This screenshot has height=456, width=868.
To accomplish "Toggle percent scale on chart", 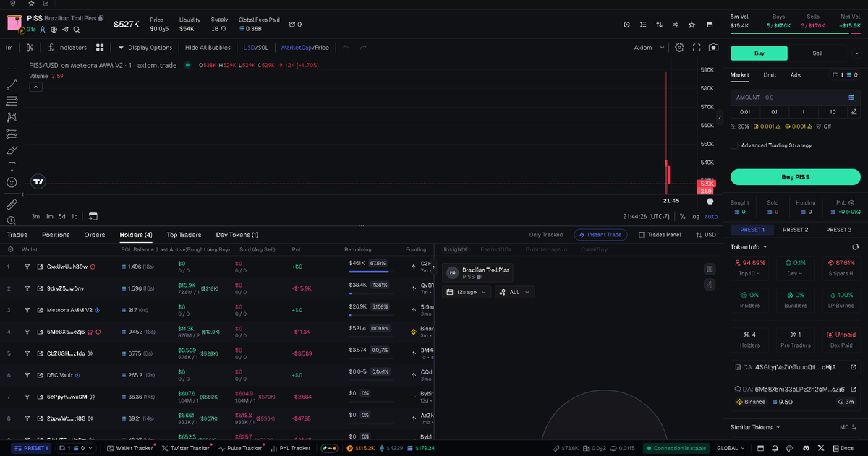I will 682,216.
